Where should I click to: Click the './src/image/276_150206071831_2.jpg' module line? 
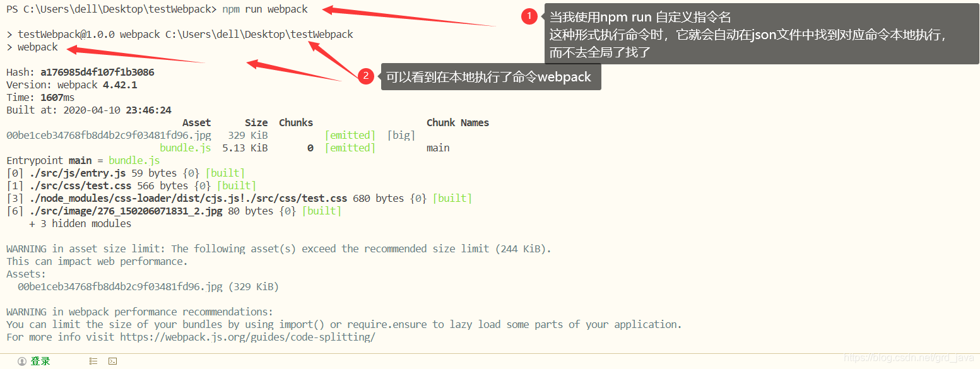click(174, 211)
